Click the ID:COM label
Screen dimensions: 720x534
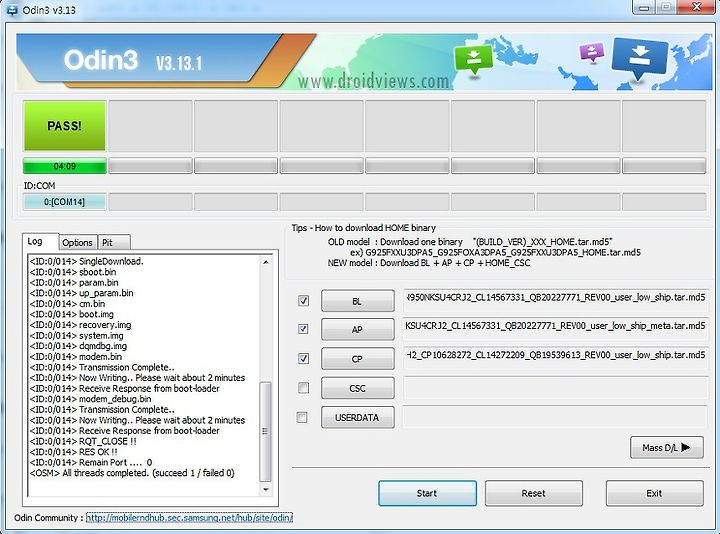point(39,186)
